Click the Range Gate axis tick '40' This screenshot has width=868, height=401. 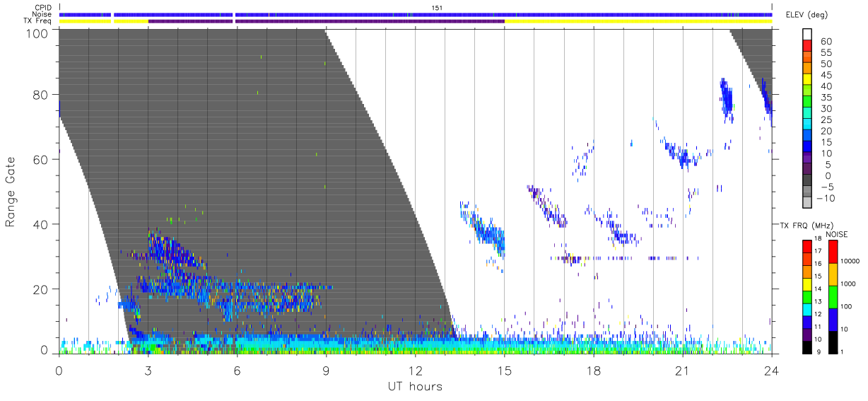(x=41, y=225)
